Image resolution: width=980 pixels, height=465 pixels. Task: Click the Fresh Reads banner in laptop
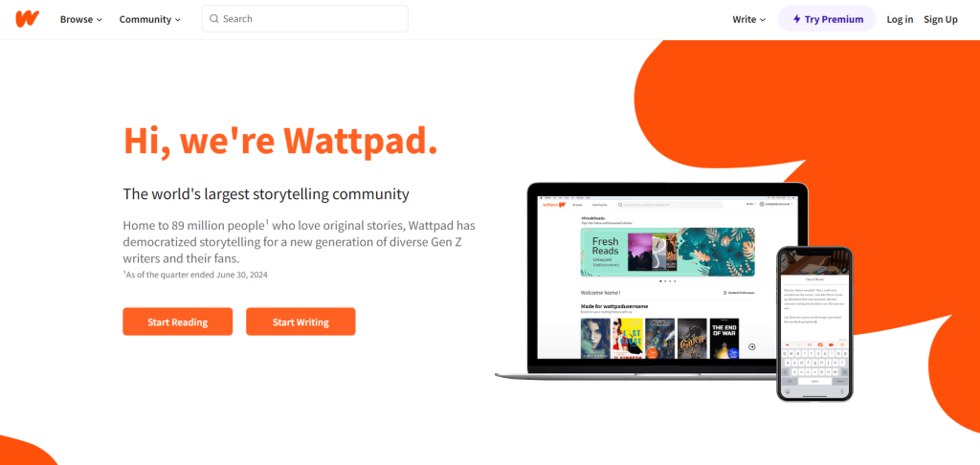(x=667, y=252)
